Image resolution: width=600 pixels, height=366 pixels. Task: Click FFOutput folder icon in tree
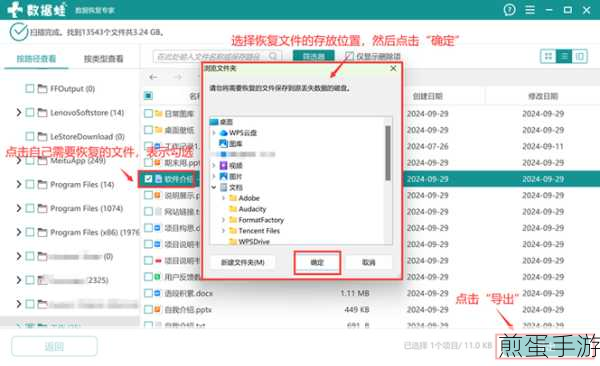42,89
